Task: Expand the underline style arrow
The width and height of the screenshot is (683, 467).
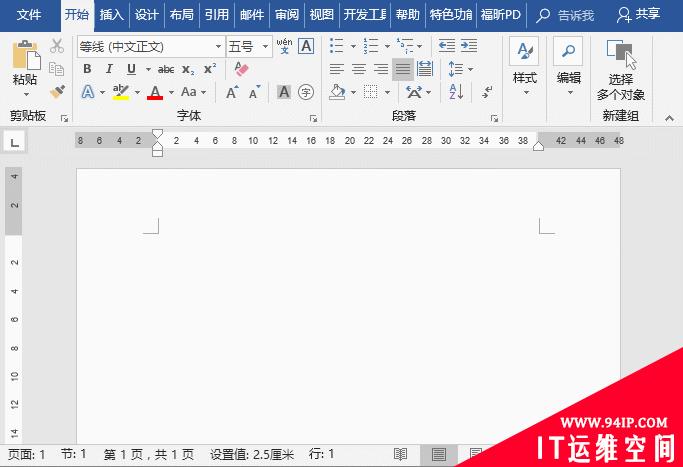Action: tap(148, 69)
